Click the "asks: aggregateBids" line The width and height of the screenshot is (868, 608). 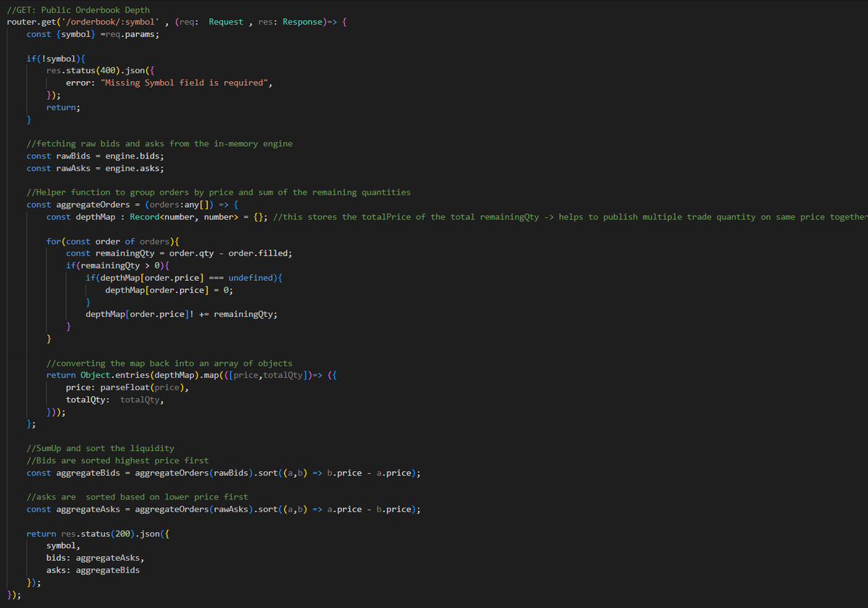pos(93,570)
